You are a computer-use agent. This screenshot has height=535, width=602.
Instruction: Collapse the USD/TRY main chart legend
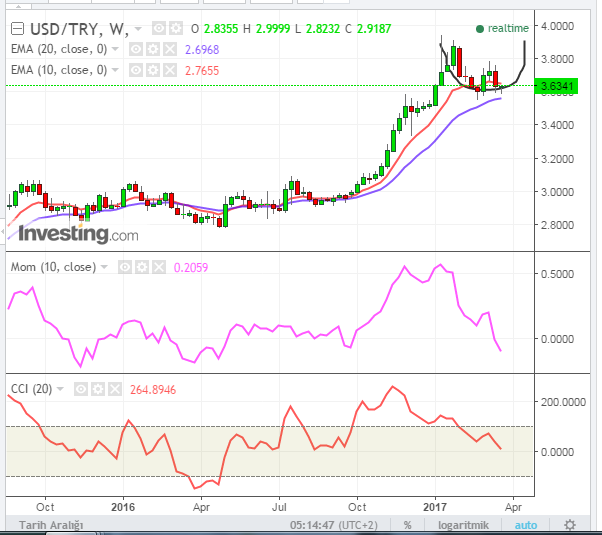coord(17,29)
